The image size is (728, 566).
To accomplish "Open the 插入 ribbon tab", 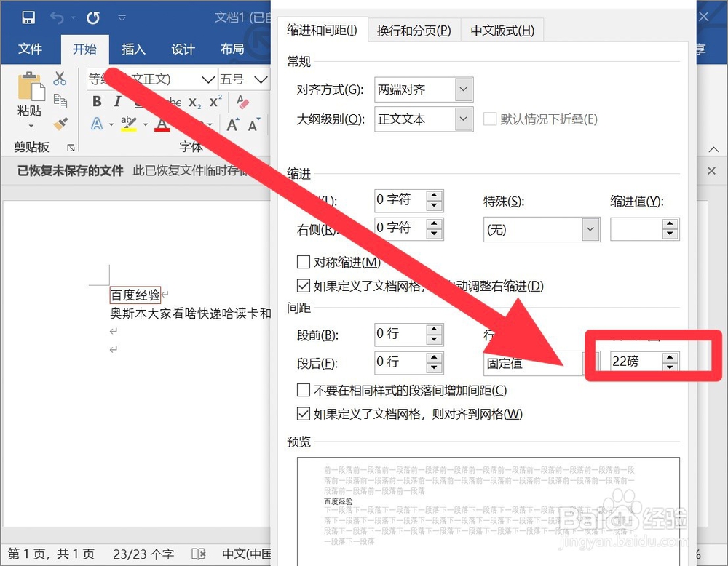I will pyautogui.click(x=133, y=49).
